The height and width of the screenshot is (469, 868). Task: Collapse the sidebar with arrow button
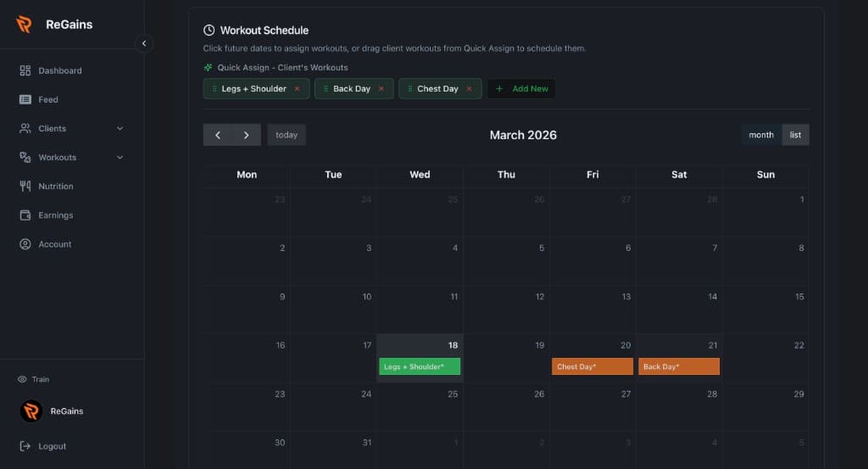click(x=144, y=43)
